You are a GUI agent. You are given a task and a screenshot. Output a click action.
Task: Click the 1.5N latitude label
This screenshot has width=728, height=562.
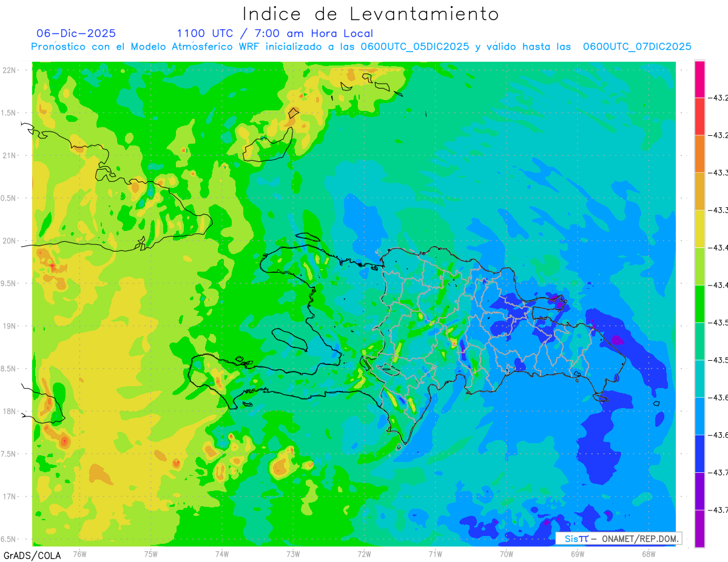pos(9,113)
